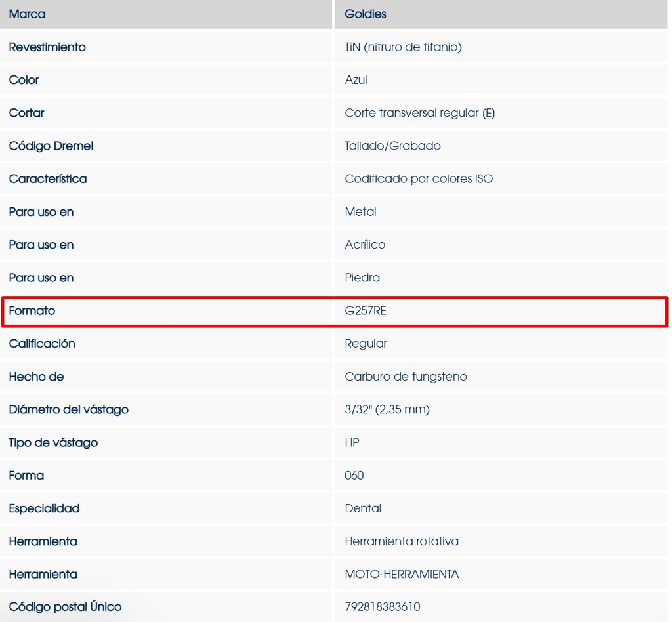This screenshot has height=622, width=672.
Task: Select the 792818383610 code value
Action: click(382, 607)
